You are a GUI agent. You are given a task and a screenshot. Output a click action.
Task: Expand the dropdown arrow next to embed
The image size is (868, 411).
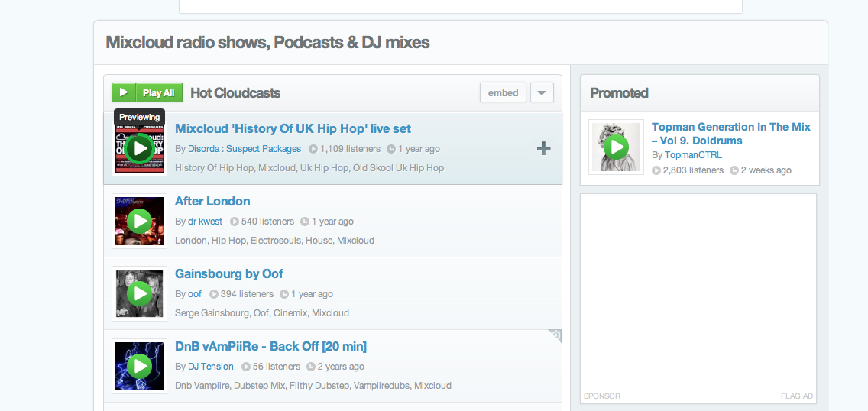(x=542, y=92)
